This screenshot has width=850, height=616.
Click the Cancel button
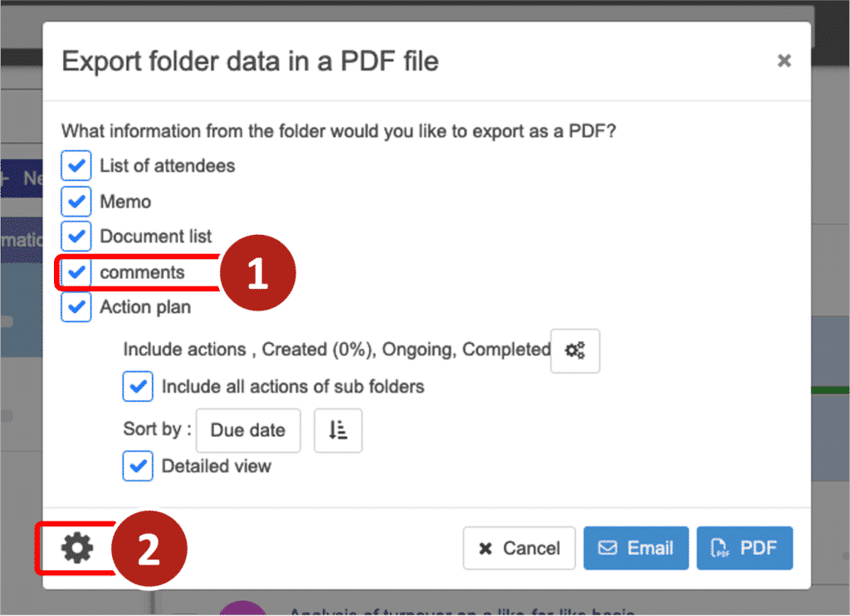(x=519, y=548)
